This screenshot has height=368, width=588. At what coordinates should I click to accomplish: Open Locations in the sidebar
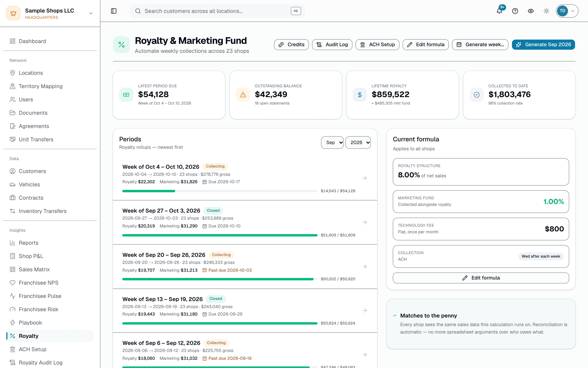tap(50, 73)
